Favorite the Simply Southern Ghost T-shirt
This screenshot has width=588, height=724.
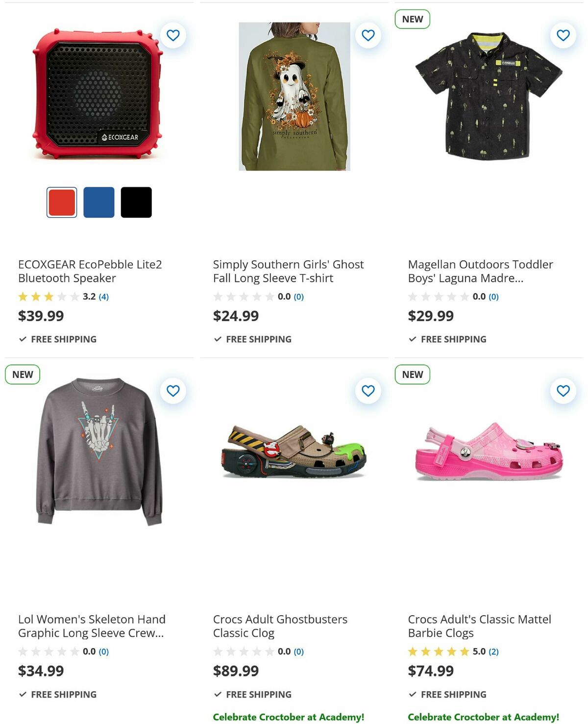coord(367,35)
